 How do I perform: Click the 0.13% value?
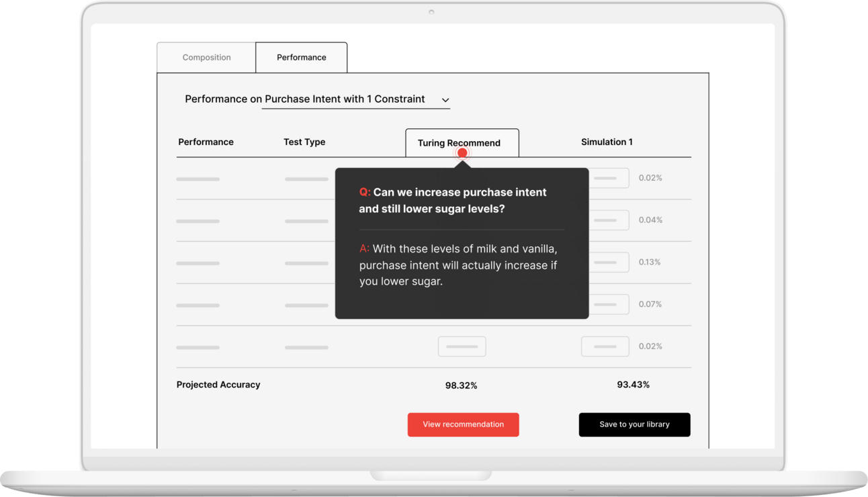650,262
